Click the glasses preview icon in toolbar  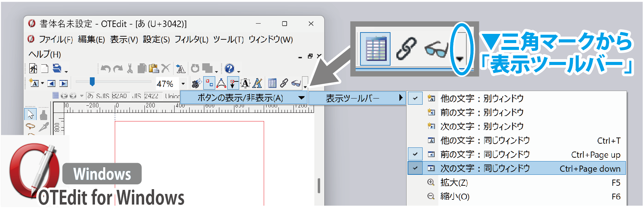coord(296,83)
